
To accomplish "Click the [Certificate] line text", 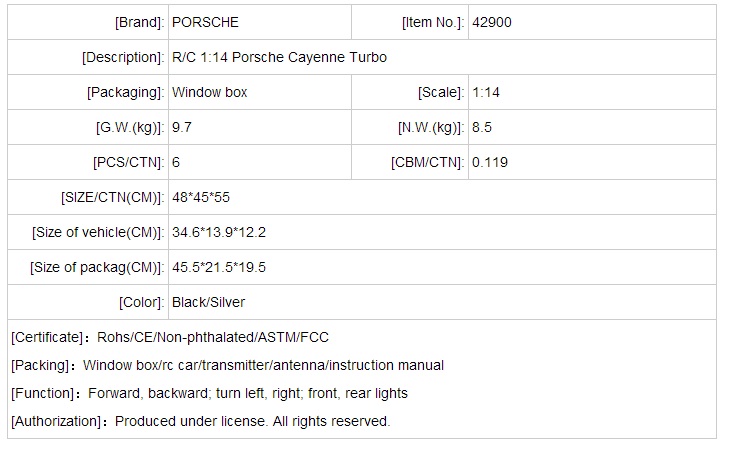I will 170,338.
